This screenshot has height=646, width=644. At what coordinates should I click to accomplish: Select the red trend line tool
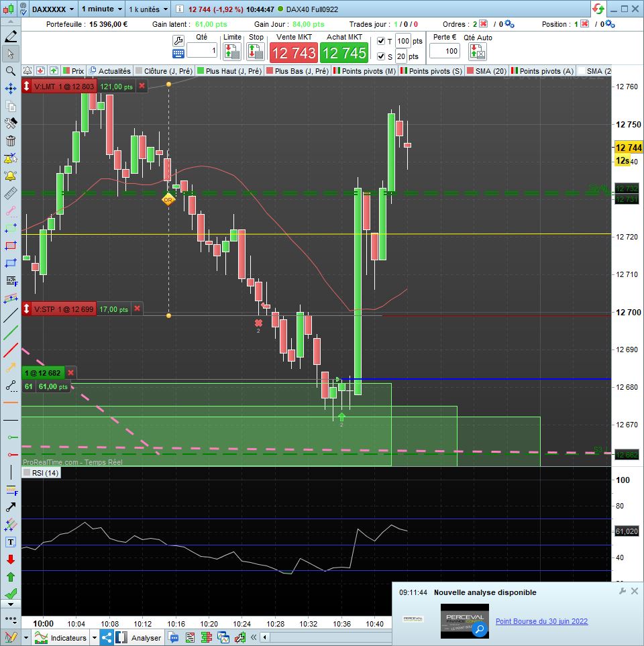click(11, 349)
